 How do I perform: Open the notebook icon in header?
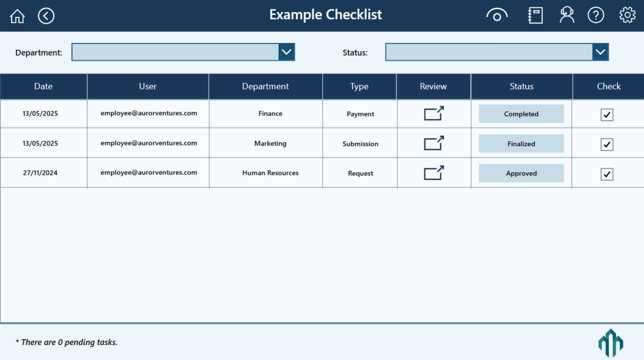[x=535, y=15]
